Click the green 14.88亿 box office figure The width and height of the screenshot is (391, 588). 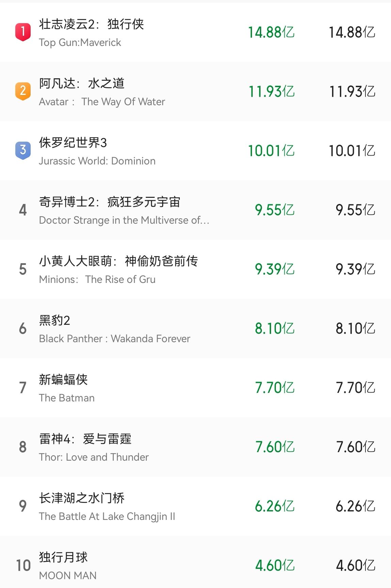pyautogui.click(x=271, y=32)
